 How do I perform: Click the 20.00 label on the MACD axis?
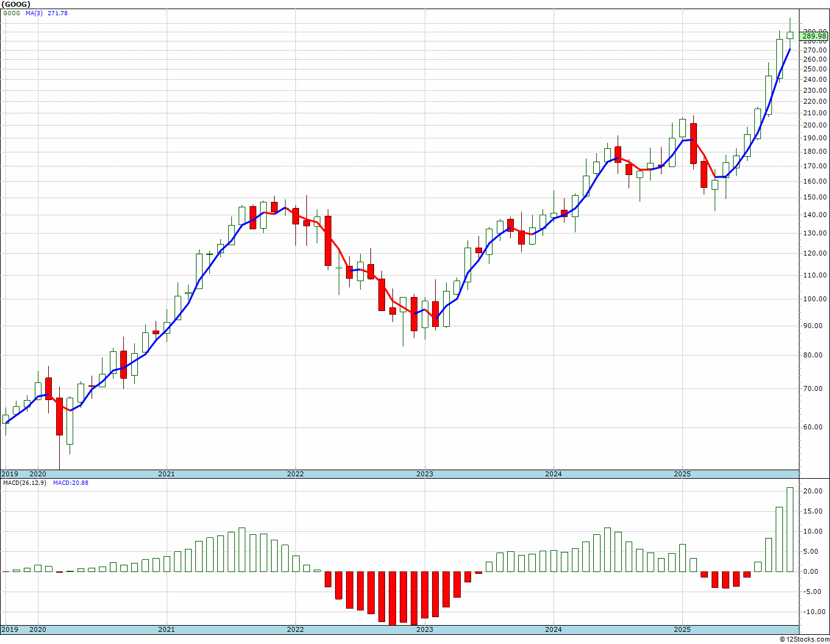[x=812, y=491]
